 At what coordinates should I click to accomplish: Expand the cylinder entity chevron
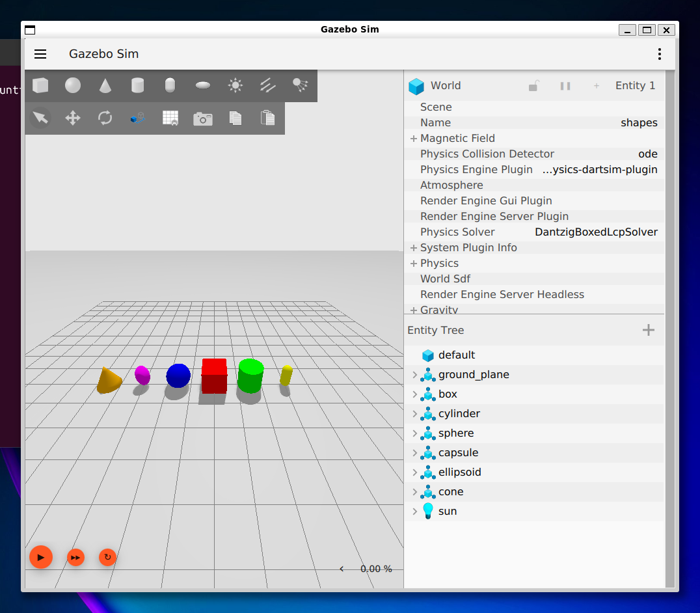[x=415, y=414]
